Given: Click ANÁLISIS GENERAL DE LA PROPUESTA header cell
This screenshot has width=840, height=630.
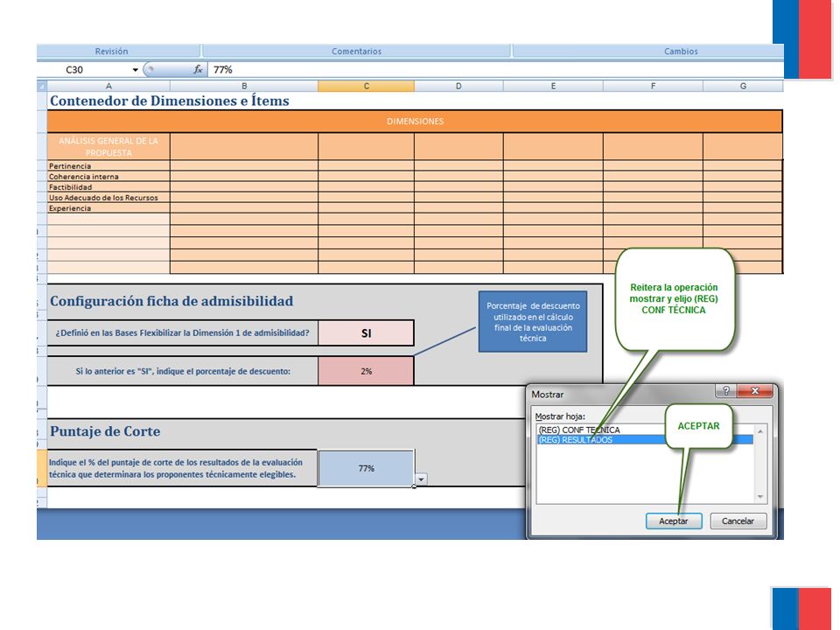Looking at the screenshot, I should click(x=108, y=146).
